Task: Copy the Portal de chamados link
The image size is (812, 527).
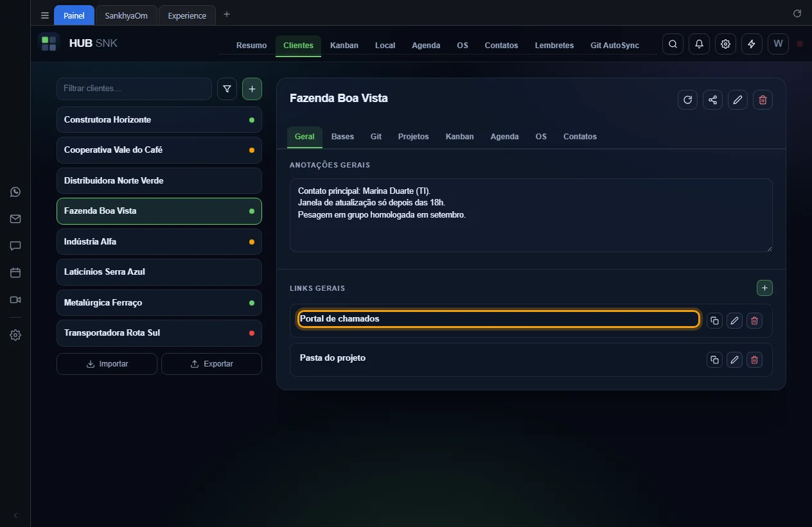Action: pyautogui.click(x=714, y=320)
